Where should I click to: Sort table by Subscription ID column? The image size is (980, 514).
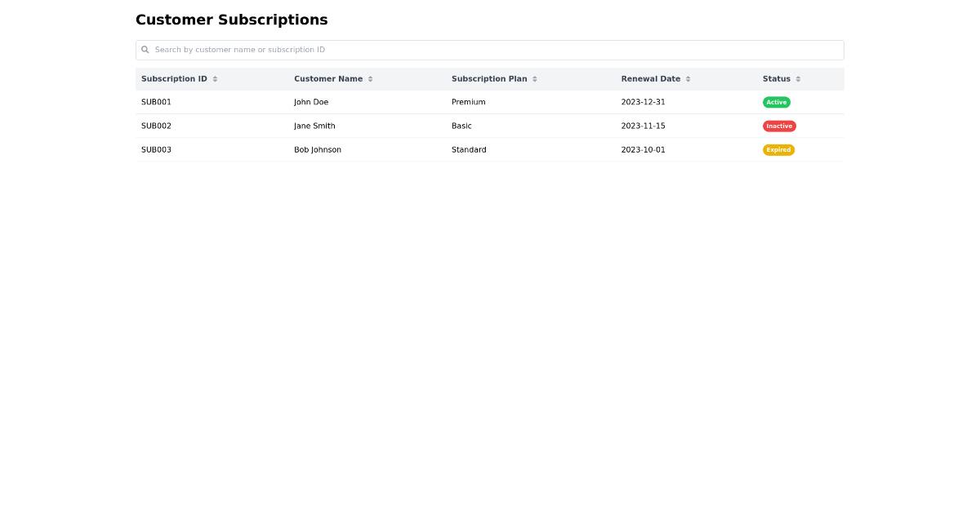tap(173, 78)
